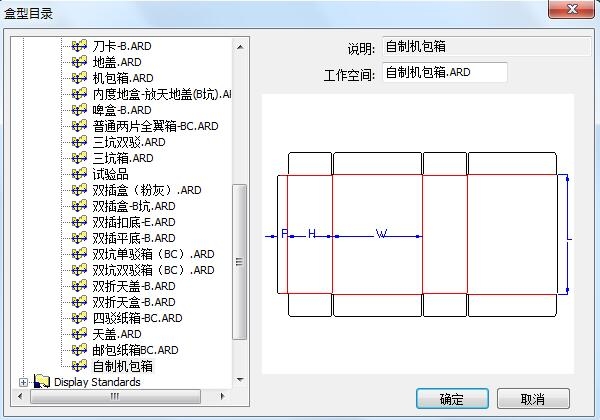Select 普通两片全翼箱-BC.ARD entry
Image resolution: width=600 pixels, height=420 pixels.
click(x=155, y=126)
